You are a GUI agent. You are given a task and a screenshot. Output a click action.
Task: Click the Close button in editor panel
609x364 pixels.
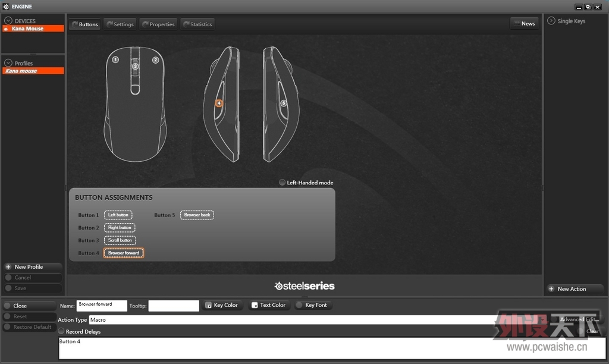30,306
